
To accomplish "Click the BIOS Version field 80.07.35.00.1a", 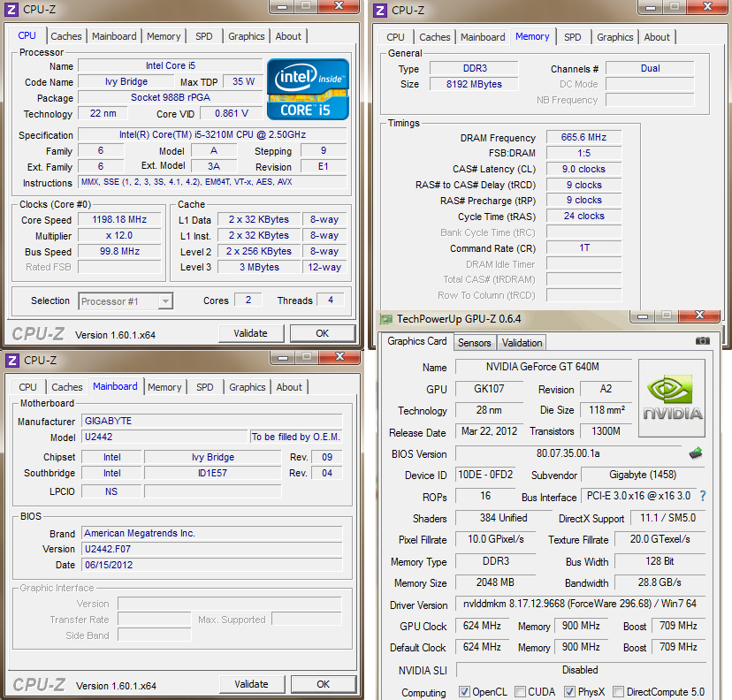I will pos(568,453).
